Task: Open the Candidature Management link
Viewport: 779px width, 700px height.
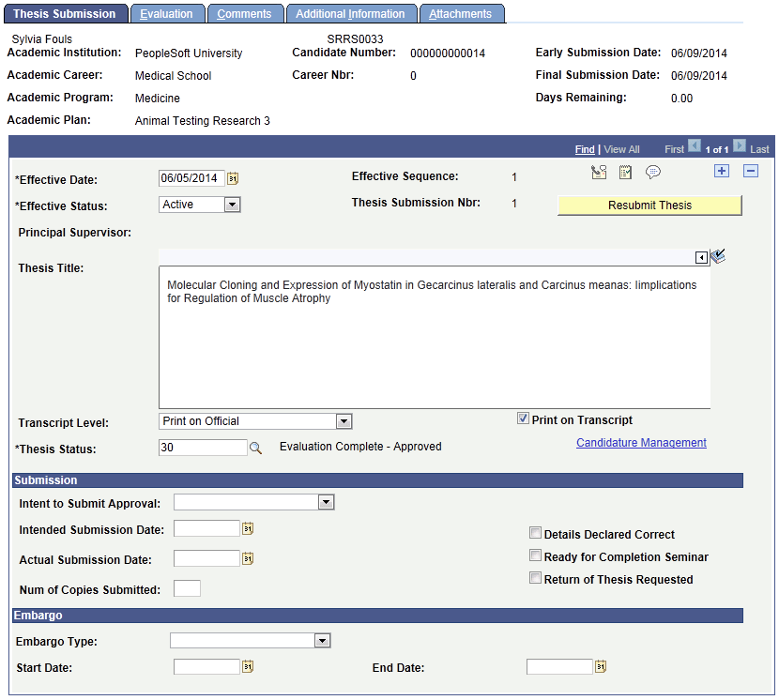Action: pos(641,443)
